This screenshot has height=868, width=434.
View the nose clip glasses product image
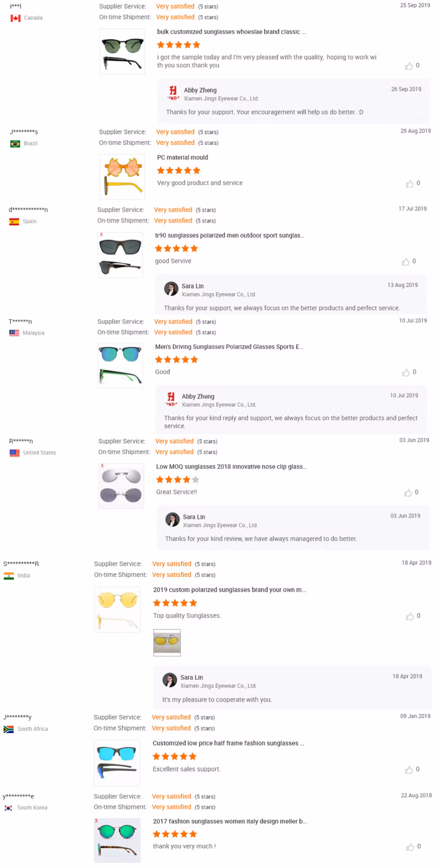121,486
